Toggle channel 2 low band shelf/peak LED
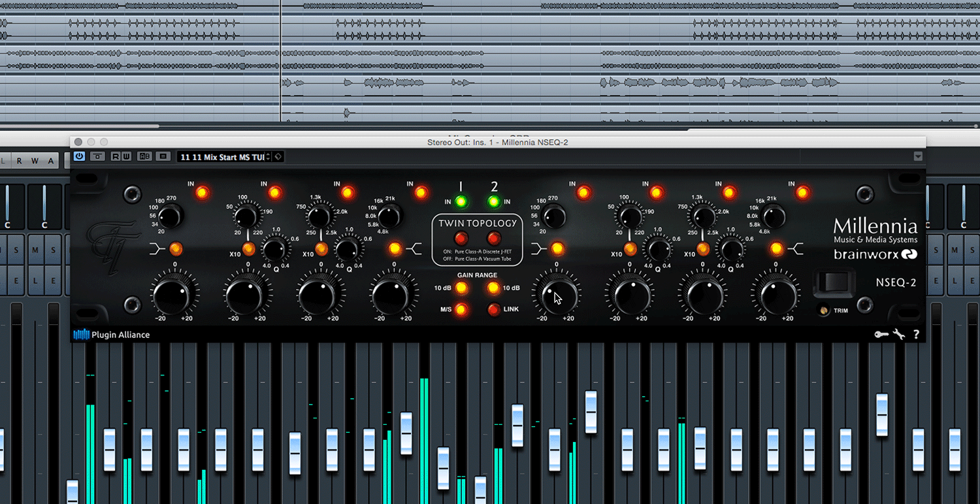The width and height of the screenshot is (980, 504). (x=557, y=248)
